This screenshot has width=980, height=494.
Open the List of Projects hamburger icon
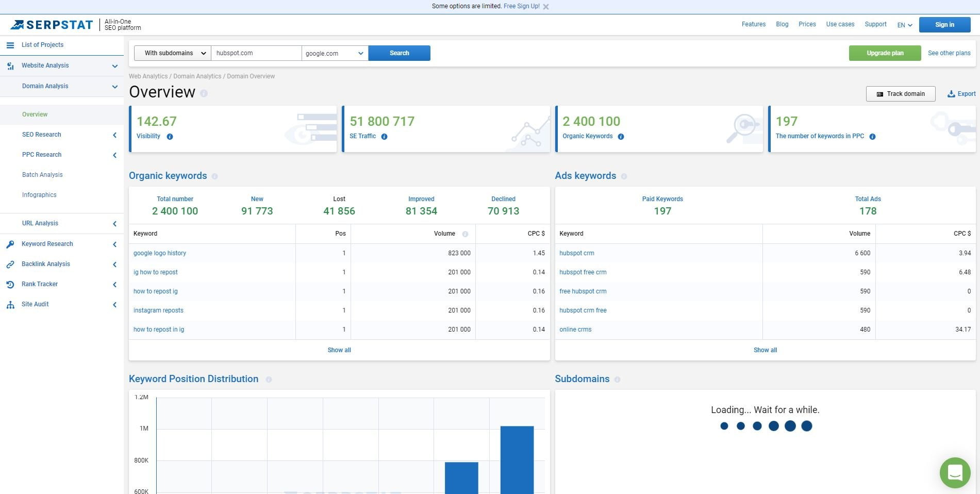coord(10,45)
